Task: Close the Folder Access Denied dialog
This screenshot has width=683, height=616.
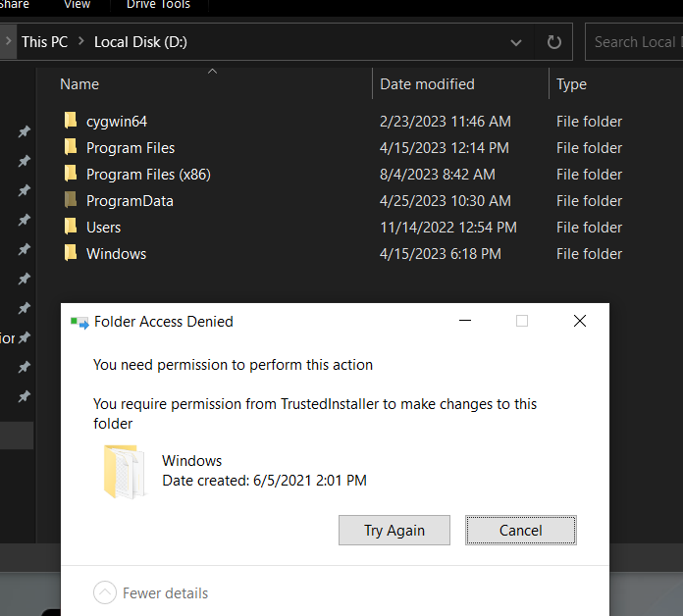Action: point(579,321)
